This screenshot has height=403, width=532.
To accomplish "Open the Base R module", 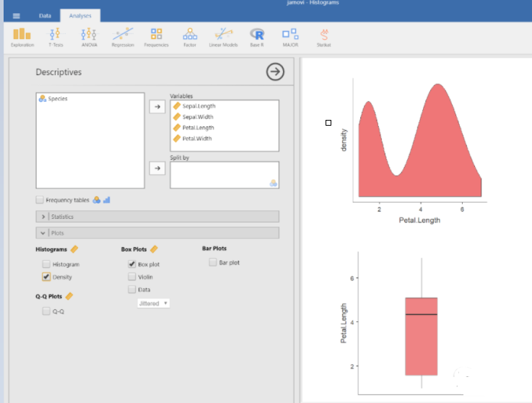I will (x=256, y=36).
